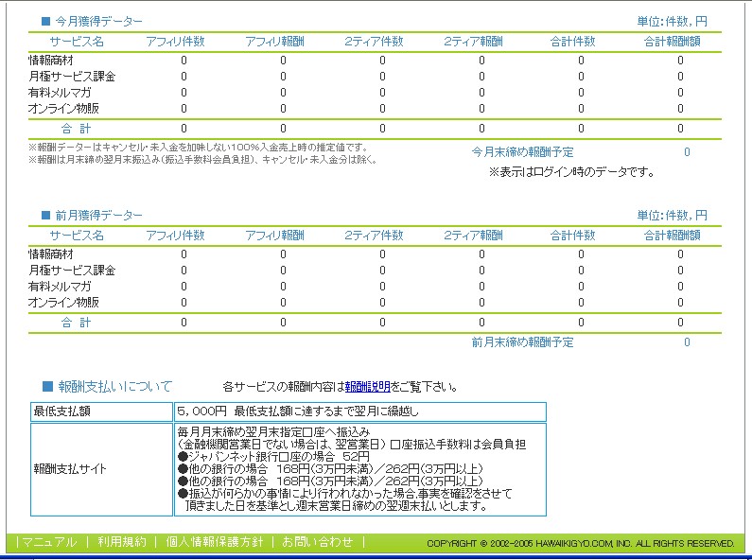This screenshot has width=752, height=560.
Task: Click the blue square beside 前月獲得データー
Action: pyautogui.click(x=46, y=216)
